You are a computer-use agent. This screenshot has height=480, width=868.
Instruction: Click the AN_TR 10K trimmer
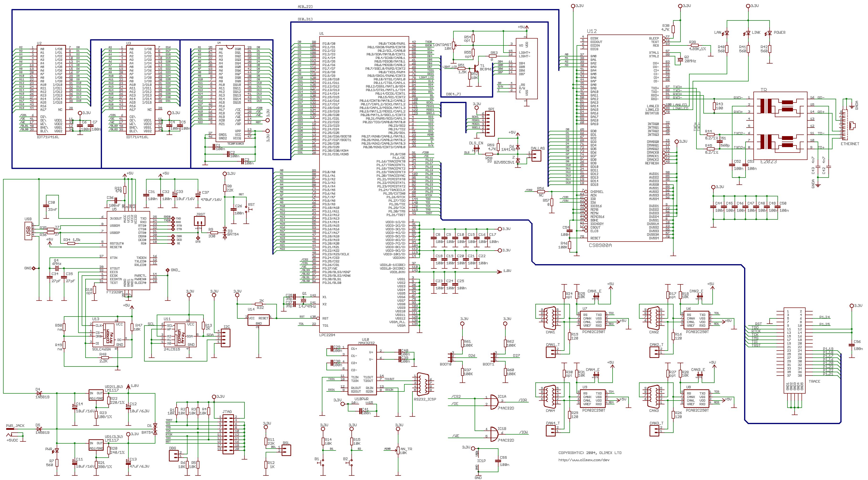(x=398, y=451)
